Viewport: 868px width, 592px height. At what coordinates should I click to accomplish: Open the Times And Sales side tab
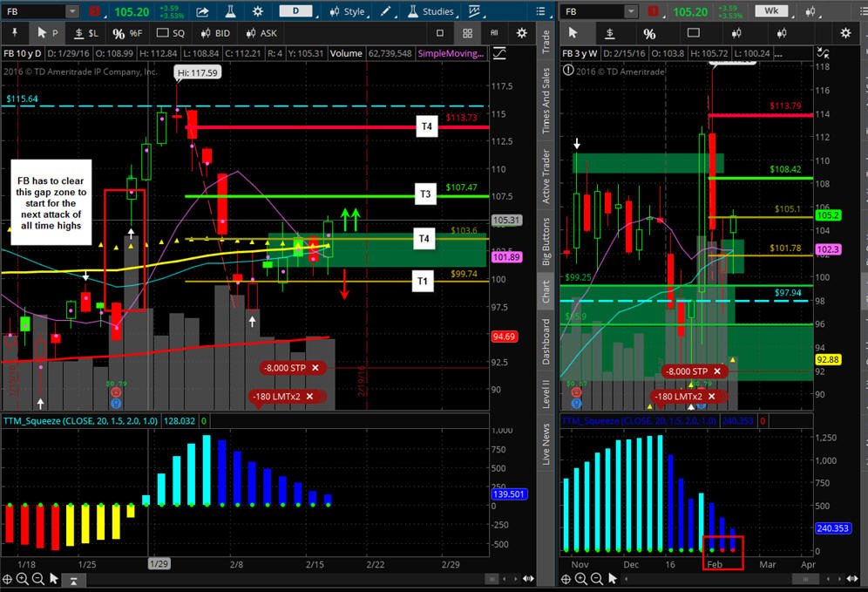click(x=546, y=101)
